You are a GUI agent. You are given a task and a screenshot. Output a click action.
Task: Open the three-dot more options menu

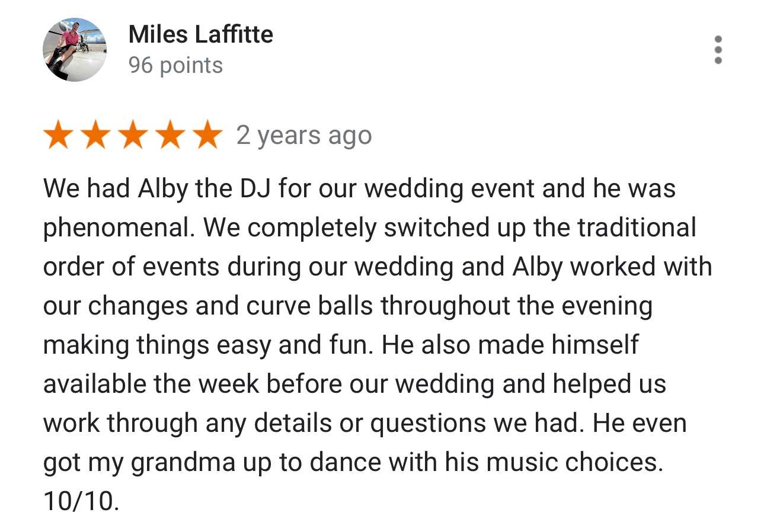718,50
